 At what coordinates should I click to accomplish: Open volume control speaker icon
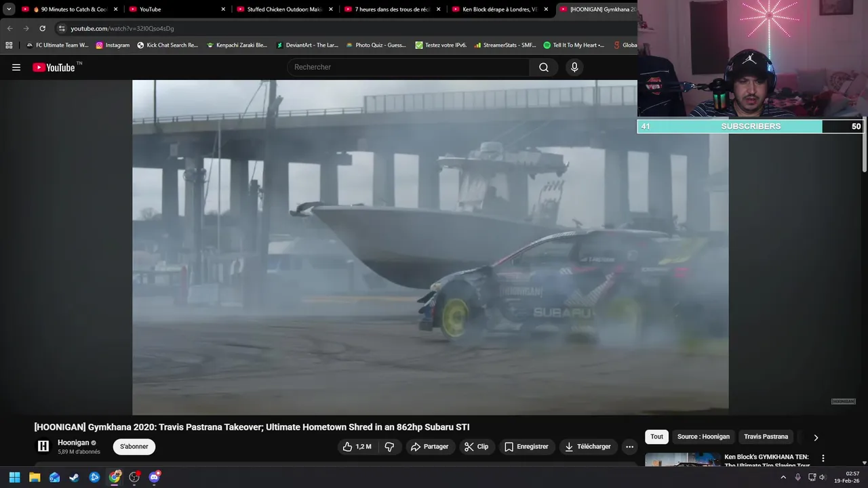tap(823, 477)
